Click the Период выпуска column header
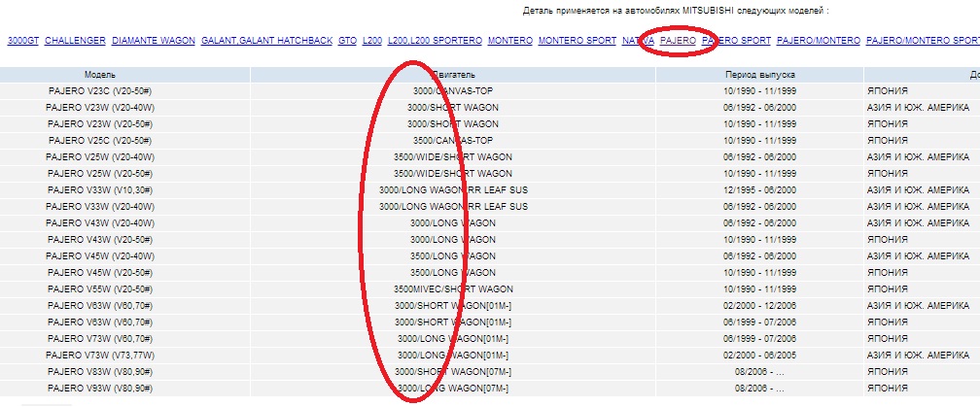This screenshot has width=980, height=407. tap(760, 74)
